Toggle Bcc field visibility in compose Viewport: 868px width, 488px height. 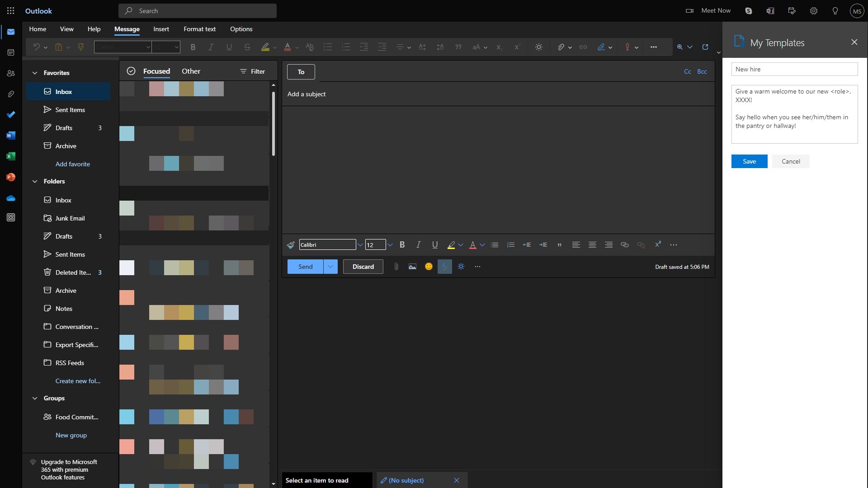(702, 71)
